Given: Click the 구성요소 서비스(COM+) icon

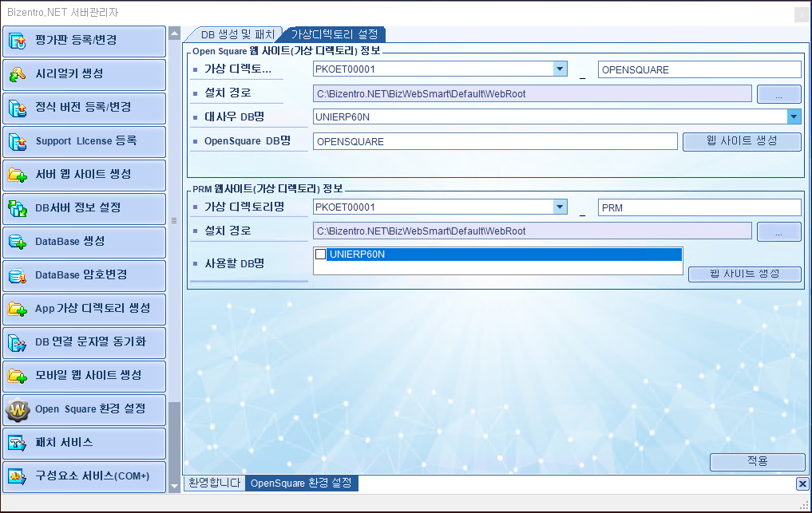Looking at the screenshot, I should (18, 476).
